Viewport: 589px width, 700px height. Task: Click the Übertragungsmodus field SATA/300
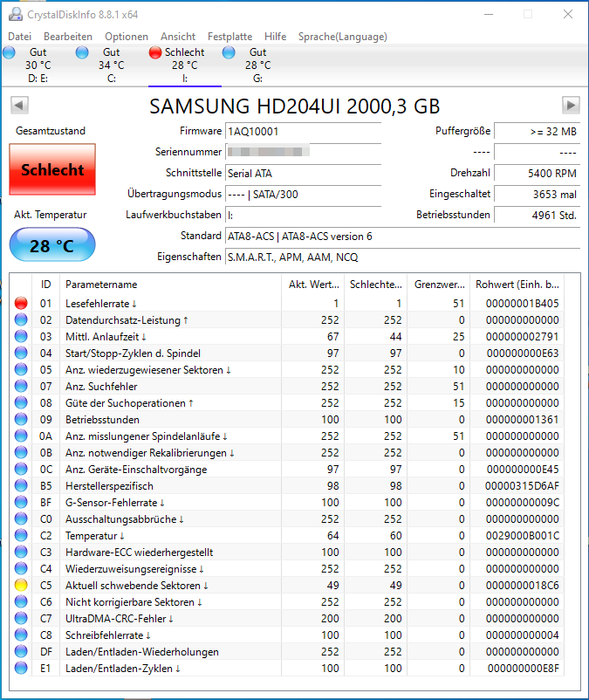(303, 194)
